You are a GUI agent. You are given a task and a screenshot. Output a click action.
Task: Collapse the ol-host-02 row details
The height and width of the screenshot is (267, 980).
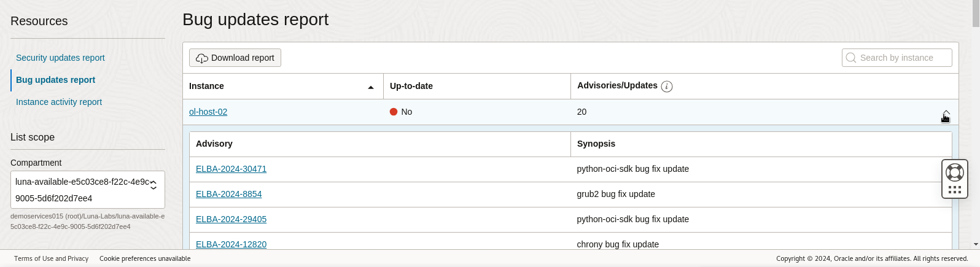946,114
